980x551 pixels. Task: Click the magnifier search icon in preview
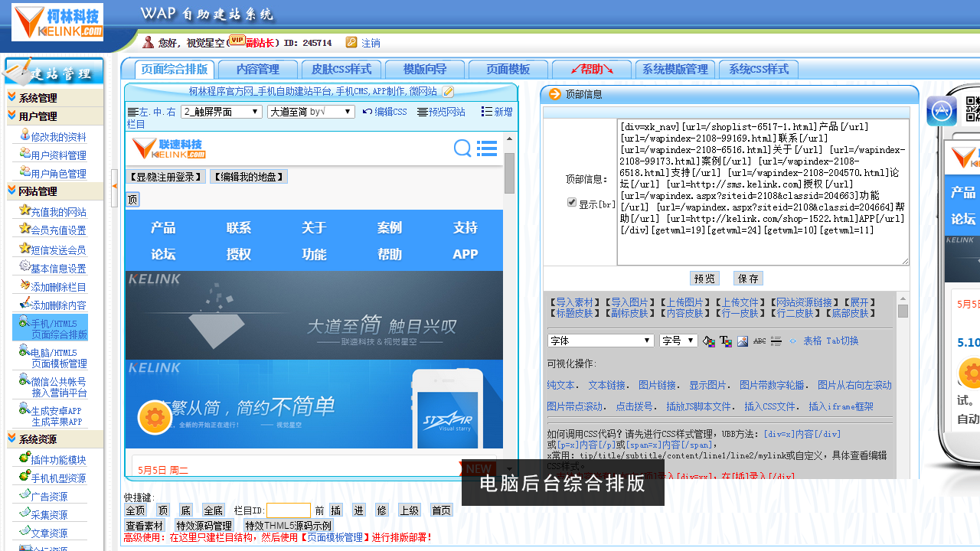462,148
